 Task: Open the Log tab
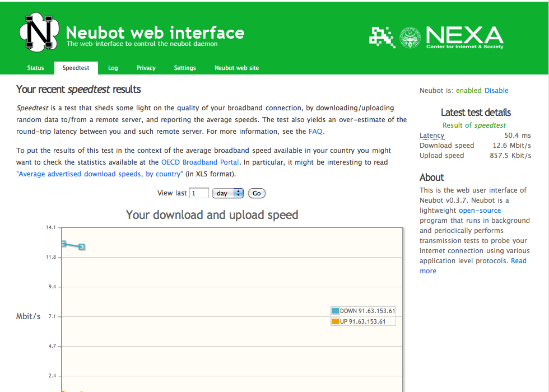113,68
